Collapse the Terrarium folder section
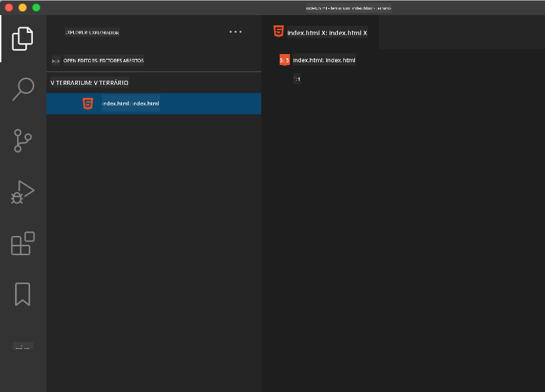The height and width of the screenshot is (392, 545). (x=53, y=83)
